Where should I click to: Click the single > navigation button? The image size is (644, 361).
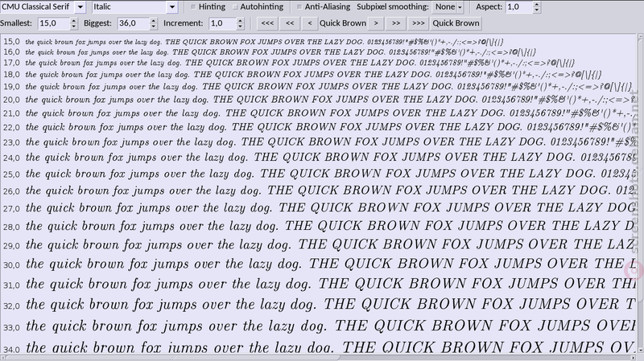[376, 23]
